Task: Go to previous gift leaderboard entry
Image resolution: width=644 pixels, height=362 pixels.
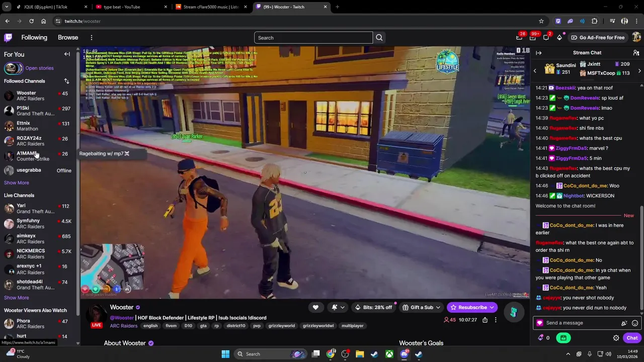Action: [535, 71]
